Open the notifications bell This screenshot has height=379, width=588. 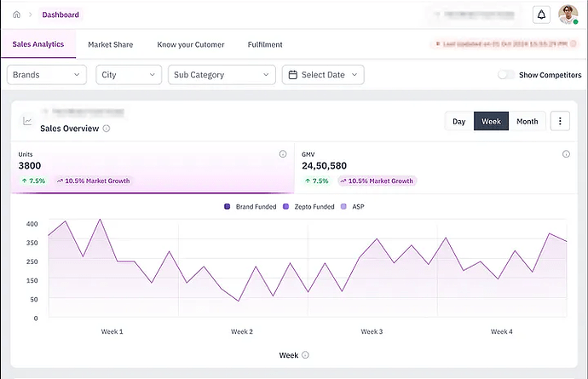[541, 14]
